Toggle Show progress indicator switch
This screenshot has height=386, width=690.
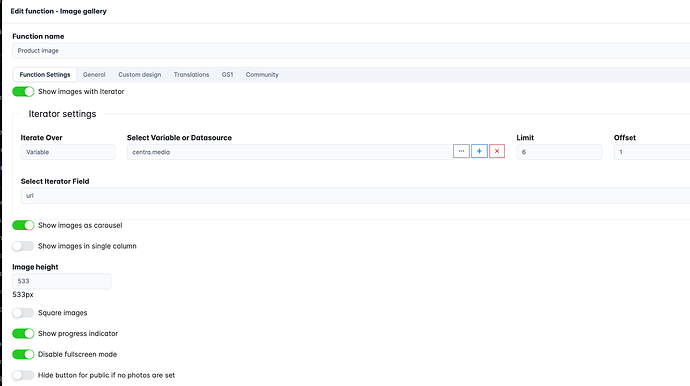click(23, 334)
